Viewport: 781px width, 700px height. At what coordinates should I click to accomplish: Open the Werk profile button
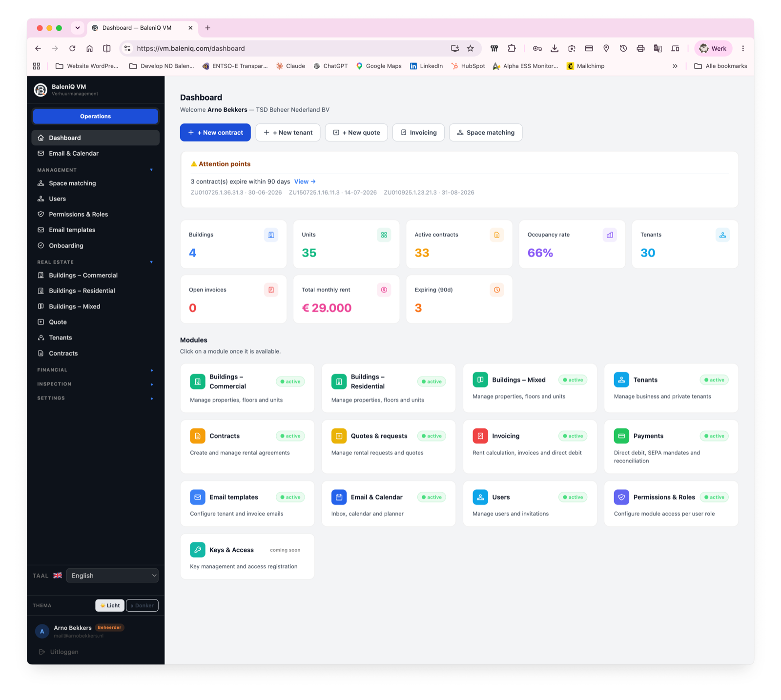pyautogui.click(x=713, y=48)
